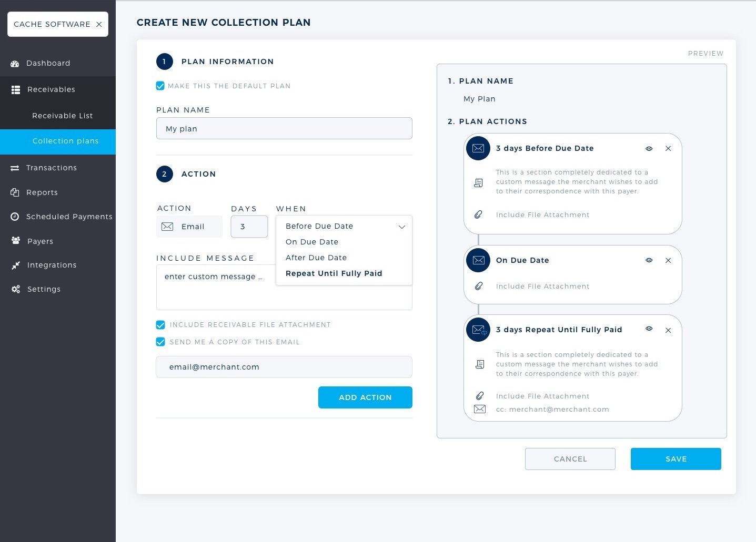Uncheck 'Make this the default plan'

point(160,86)
